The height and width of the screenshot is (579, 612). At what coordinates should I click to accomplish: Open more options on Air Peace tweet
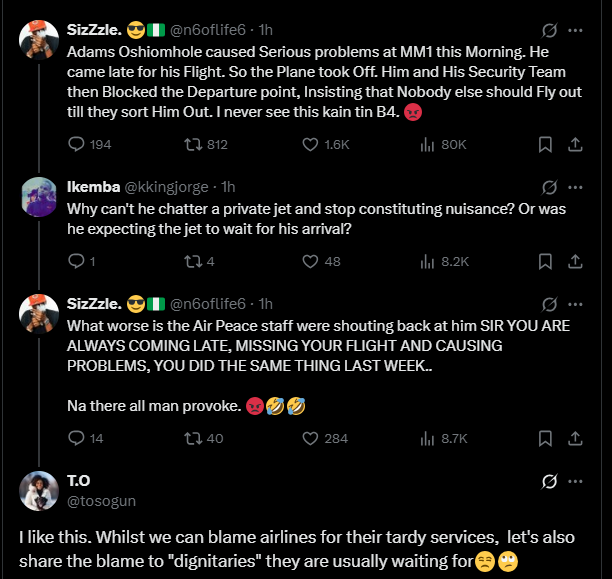click(x=575, y=305)
